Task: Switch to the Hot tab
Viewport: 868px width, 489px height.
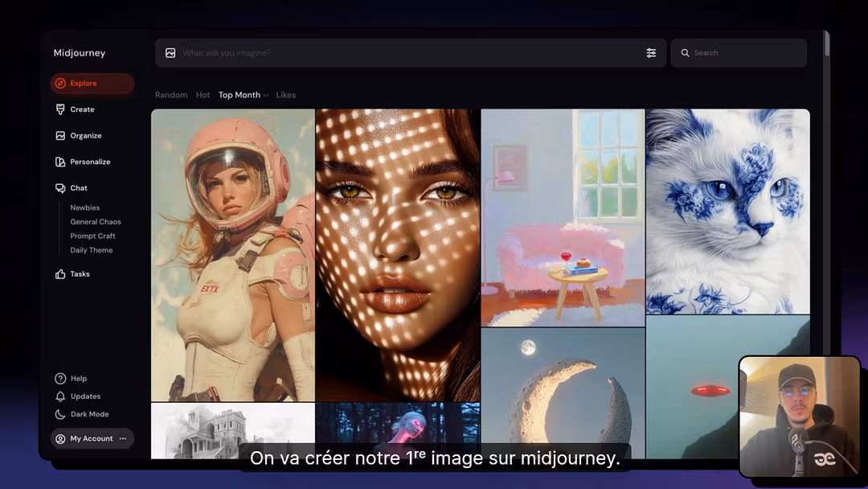Action: pos(203,95)
